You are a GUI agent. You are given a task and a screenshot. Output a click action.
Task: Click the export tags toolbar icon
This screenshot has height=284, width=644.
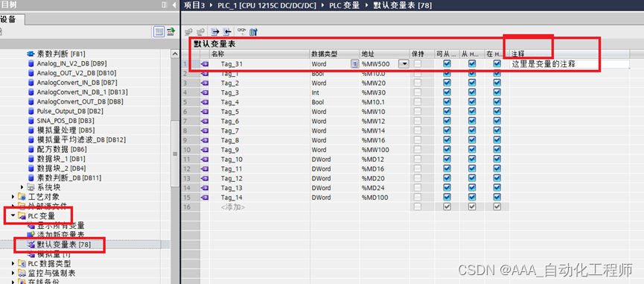(x=215, y=31)
